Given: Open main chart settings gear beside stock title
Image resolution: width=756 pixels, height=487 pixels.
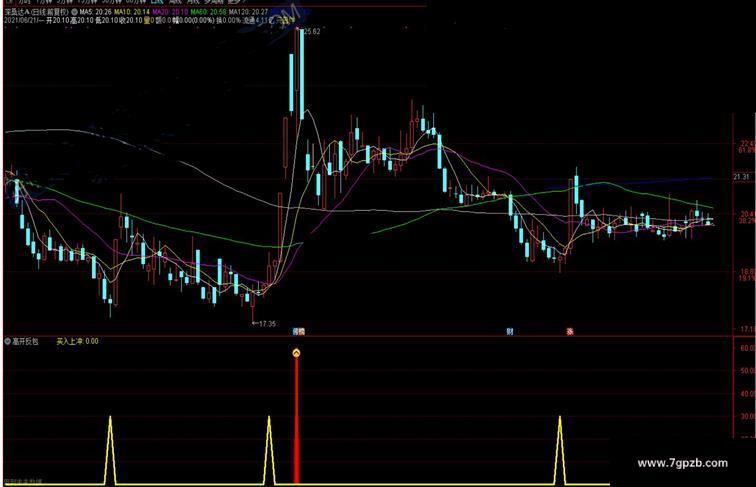Looking at the screenshot, I should [x=74, y=12].
